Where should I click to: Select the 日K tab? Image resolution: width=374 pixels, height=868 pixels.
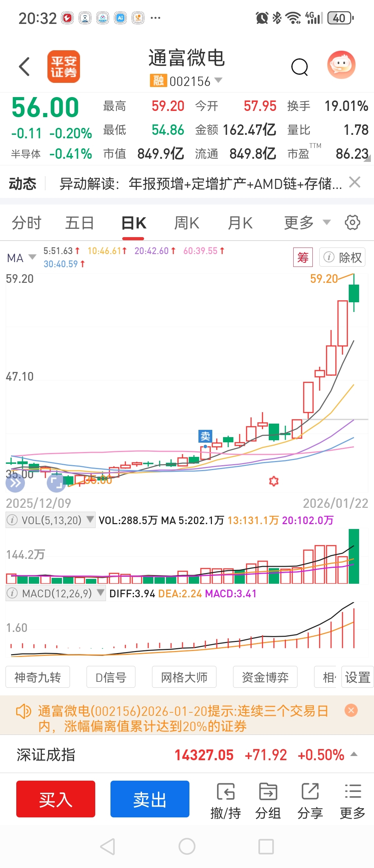(x=134, y=223)
